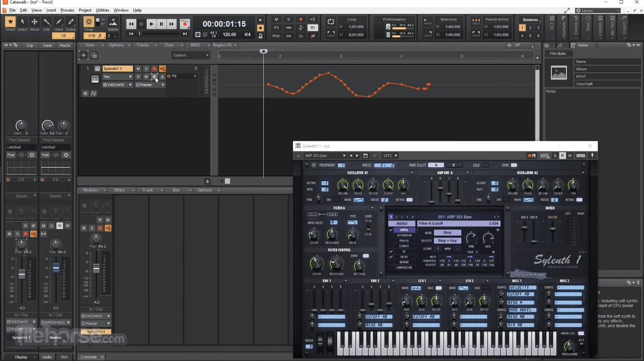The image size is (644, 361).
Task: Select screenset 5
Action: pyautogui.click(x=530, y=36)
